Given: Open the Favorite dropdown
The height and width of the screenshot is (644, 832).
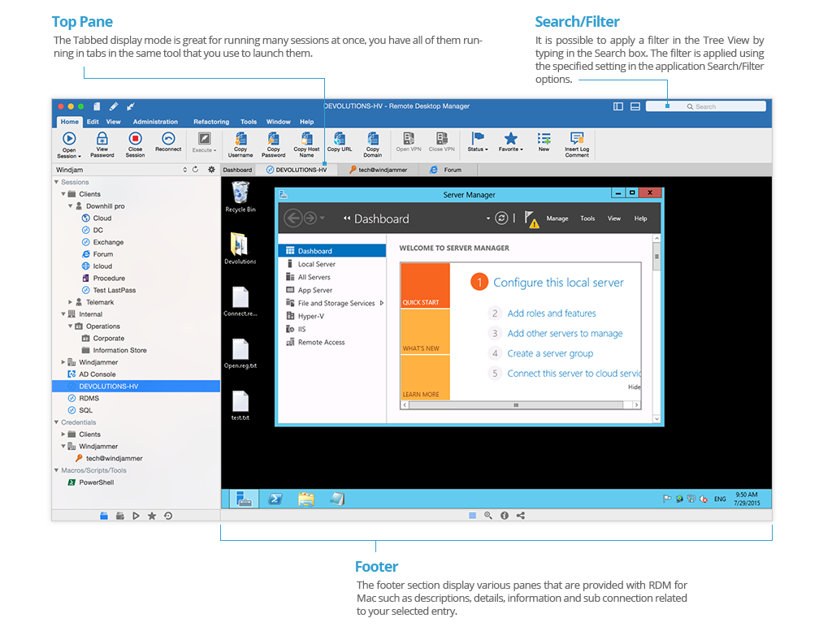Looking at the screenshot, I should 510,142.
